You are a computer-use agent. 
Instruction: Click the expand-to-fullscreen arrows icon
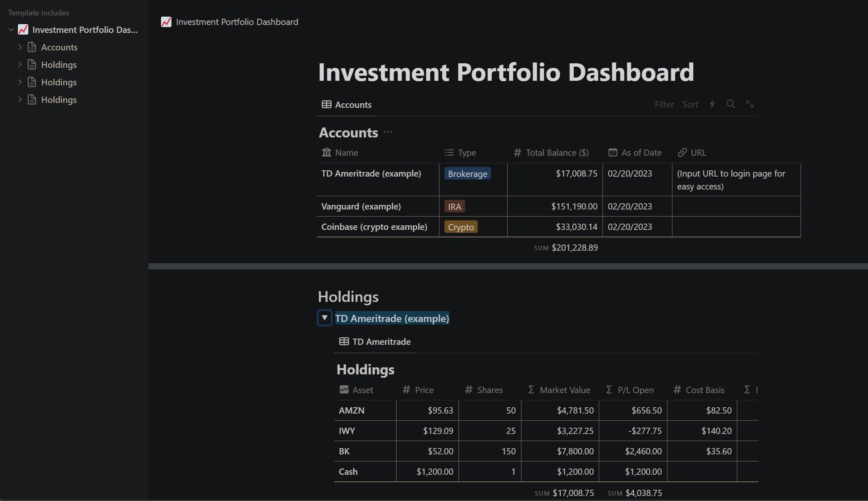(x=749, y=104)
